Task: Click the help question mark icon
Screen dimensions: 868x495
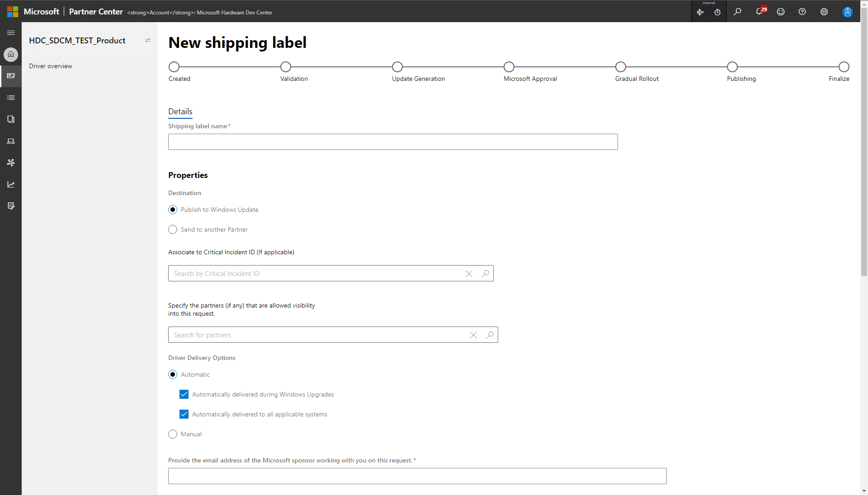Action: [802, 12]
